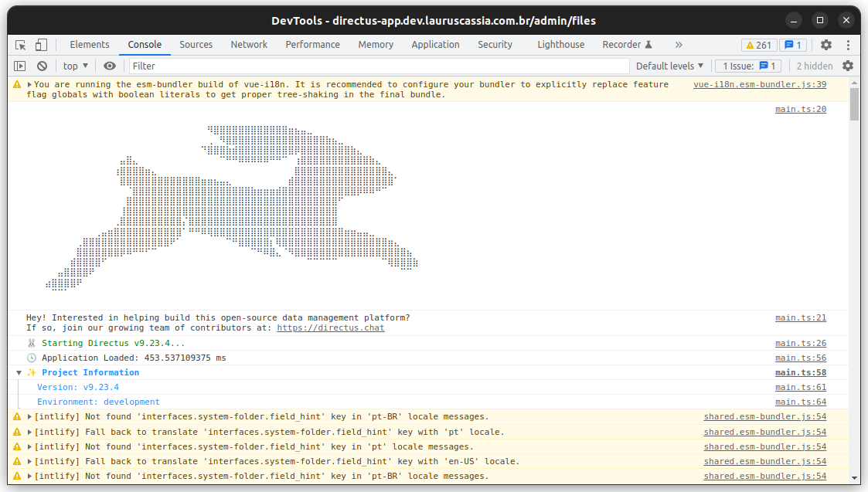This screenshot has width=868, height=492.
Task: Create a live expression with the eye icon
Action: coord(110,66)
